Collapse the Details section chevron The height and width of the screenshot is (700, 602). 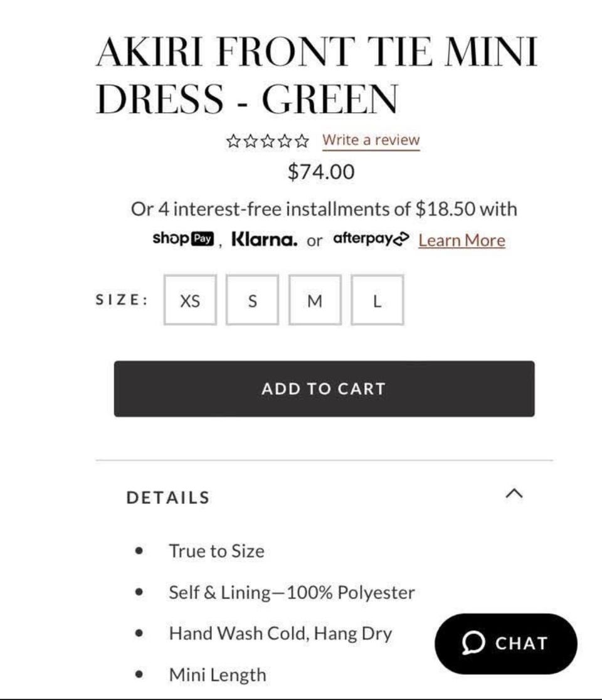(x=514, y=494)
